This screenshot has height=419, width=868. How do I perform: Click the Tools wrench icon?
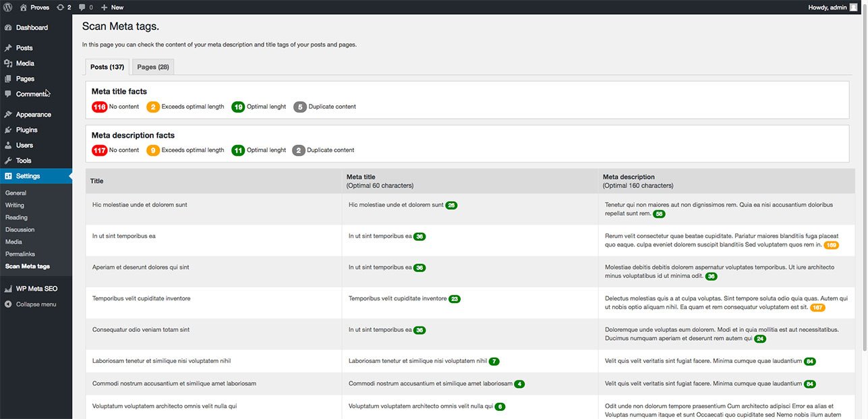8,161
